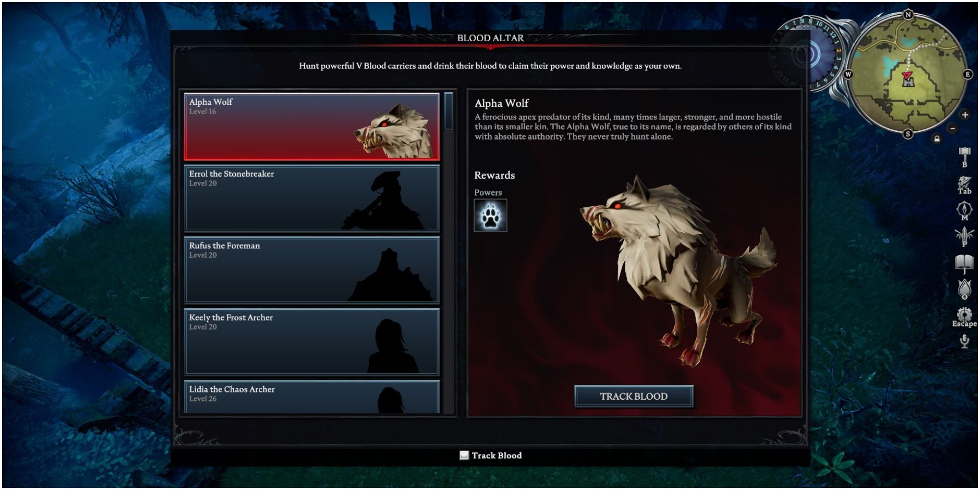Open the journal book icon
This screenshot has height=490, width=980.
click(x=964, y=265)
